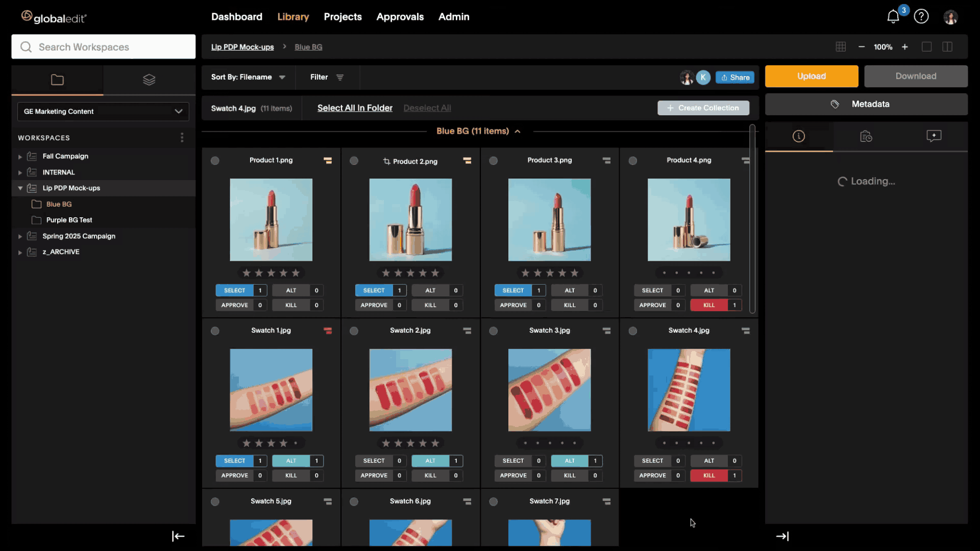Open label menu for Swatch 6.jpg
This screenshot has height=551, width=980.
point(467,502)
